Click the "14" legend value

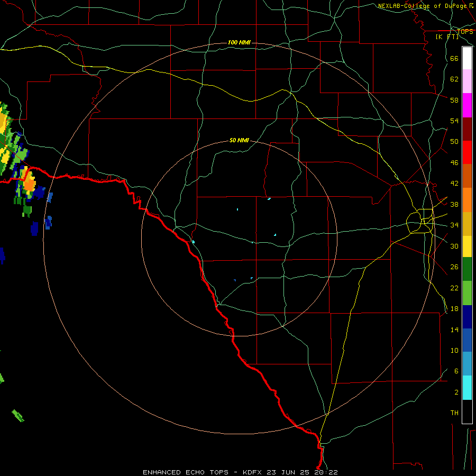coord(454,329)
